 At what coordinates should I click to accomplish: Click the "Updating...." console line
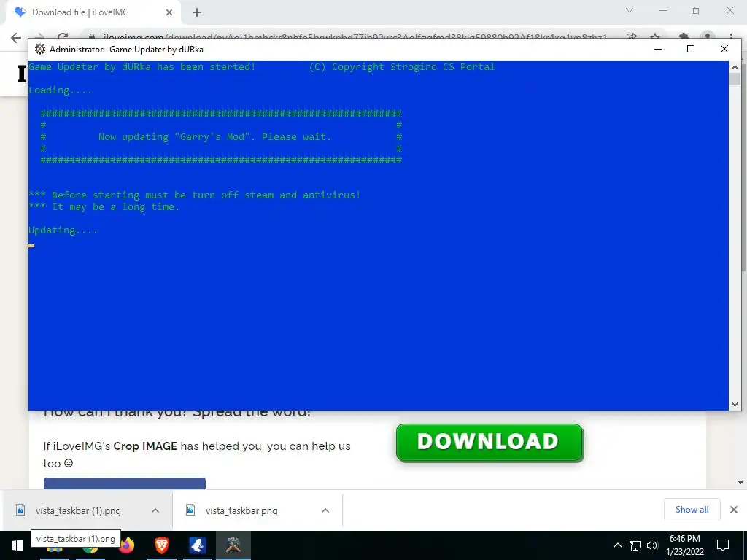pos(63,230)
